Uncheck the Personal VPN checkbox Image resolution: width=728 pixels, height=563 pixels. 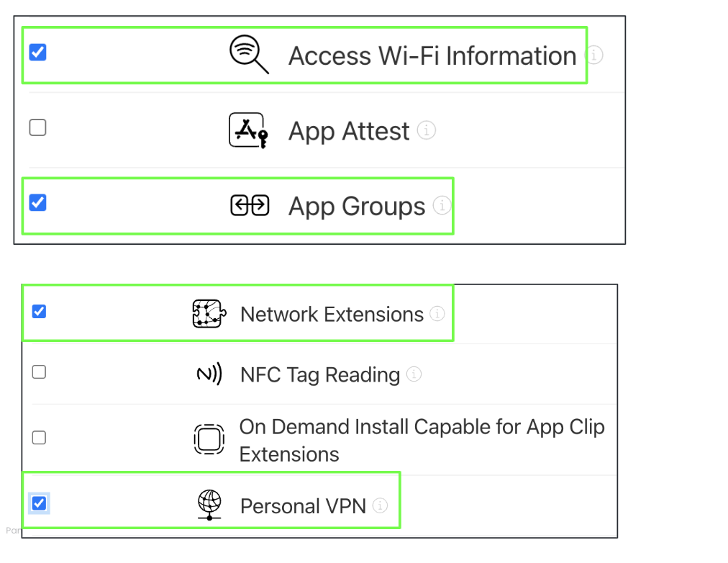[40, 503]
